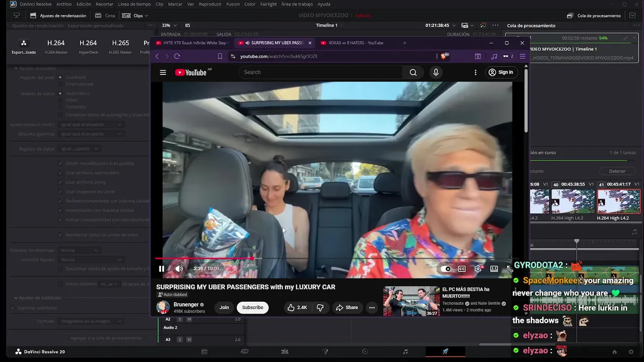Open DaVinci Resolve Archivo menu

(64, 4)
